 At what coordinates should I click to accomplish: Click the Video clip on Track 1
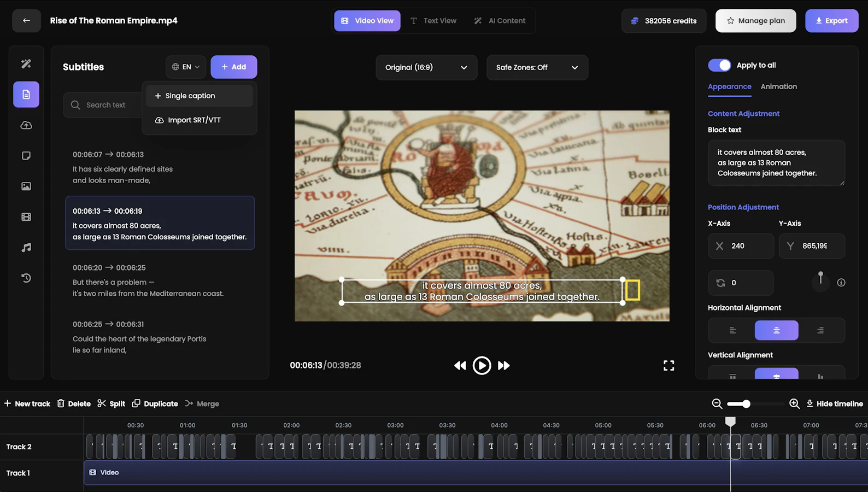[476, 472]
